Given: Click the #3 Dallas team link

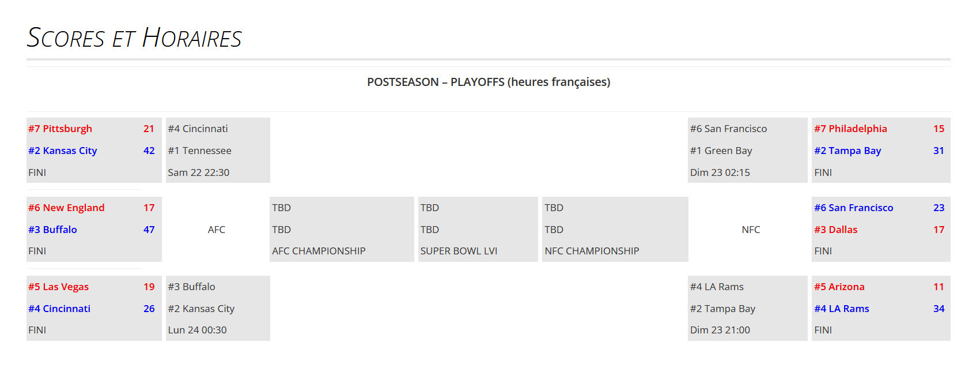Looking at the screenshot, I should 835,230.
